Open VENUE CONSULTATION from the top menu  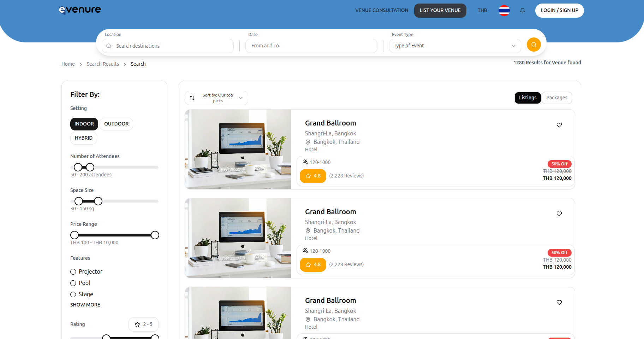[382, 10]
